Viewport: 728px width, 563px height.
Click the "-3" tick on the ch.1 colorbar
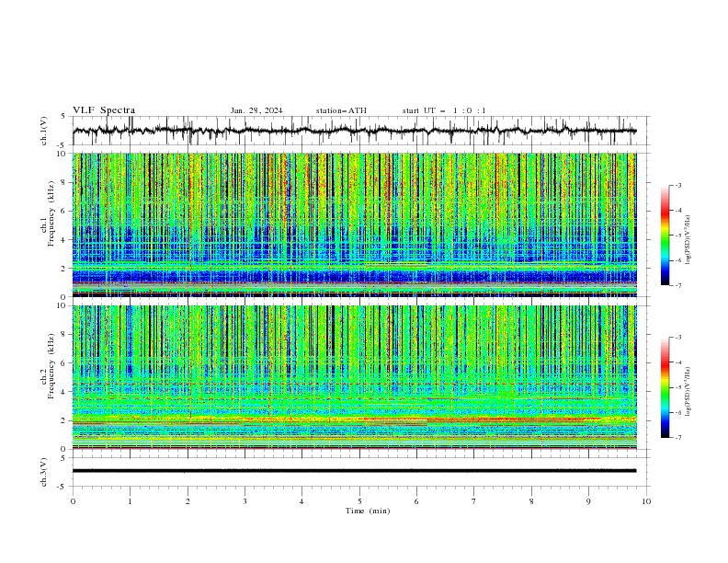677,186
